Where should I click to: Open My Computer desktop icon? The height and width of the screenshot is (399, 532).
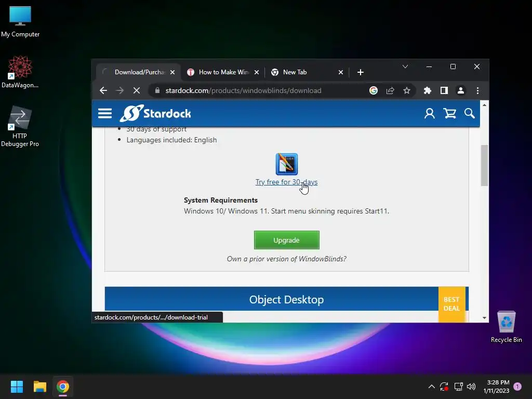click(20, 21)
